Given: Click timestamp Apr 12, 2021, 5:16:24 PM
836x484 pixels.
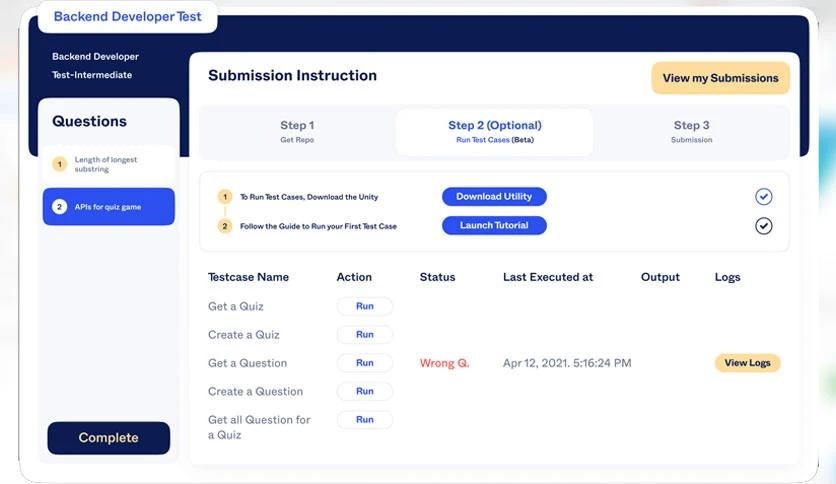Looking at the screenshot, I should (567, 363).
